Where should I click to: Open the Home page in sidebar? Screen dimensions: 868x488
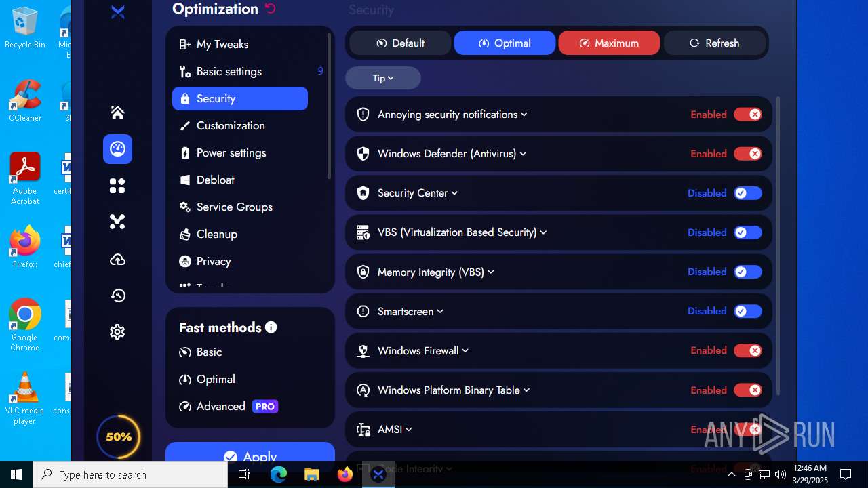[117, 113]
